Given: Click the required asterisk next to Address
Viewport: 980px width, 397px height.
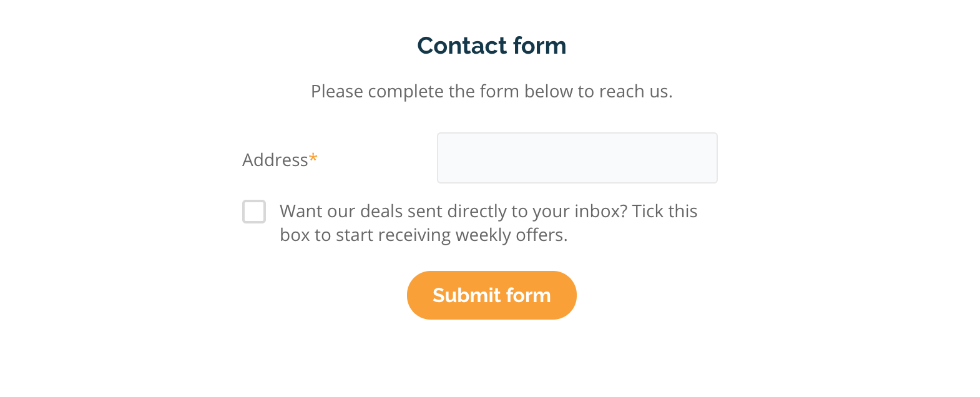Looking at the screenshot, I should (x=313, y=157).
